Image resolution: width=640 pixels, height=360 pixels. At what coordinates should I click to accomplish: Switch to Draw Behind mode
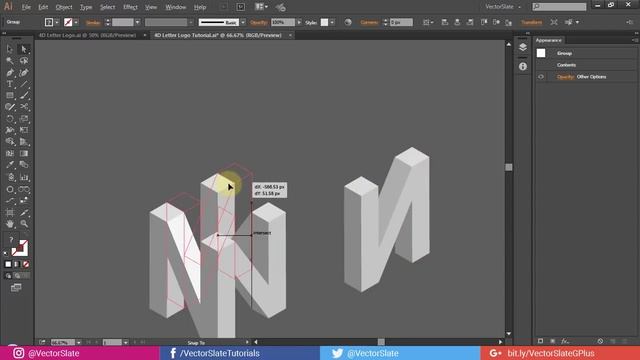tap(17, 276)
